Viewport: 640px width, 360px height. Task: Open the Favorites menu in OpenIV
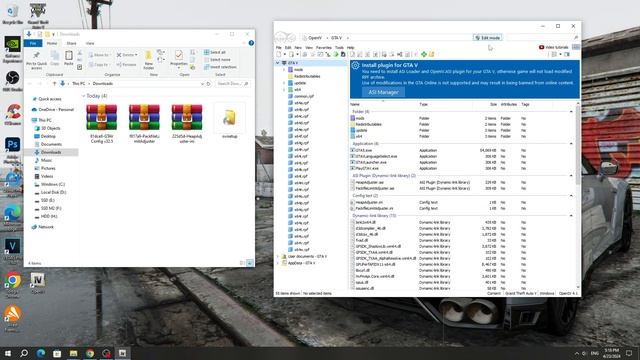click(x=324, y=48)
